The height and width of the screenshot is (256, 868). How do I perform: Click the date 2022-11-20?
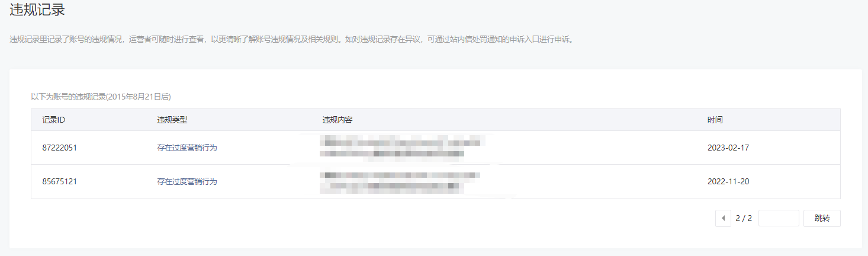(728, 181)
